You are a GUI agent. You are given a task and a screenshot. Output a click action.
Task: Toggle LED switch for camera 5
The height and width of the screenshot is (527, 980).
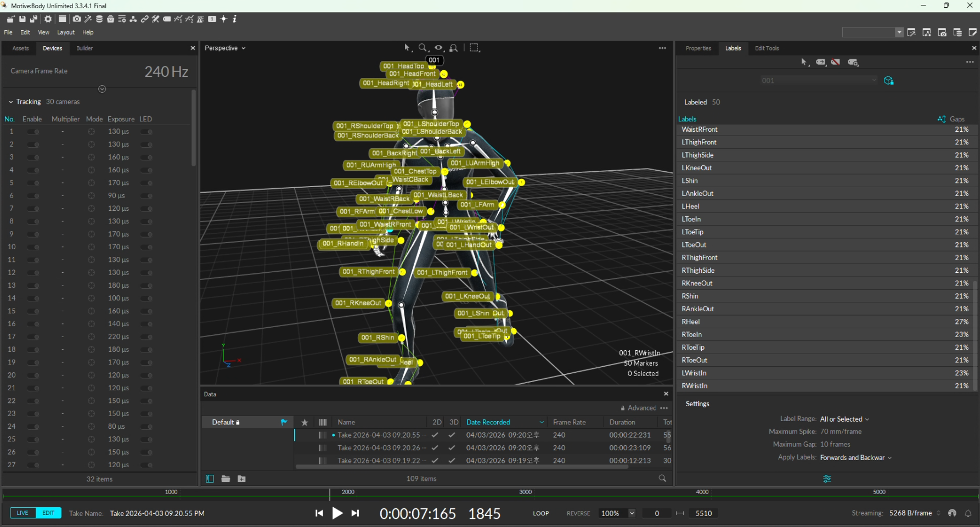[147, 183]
